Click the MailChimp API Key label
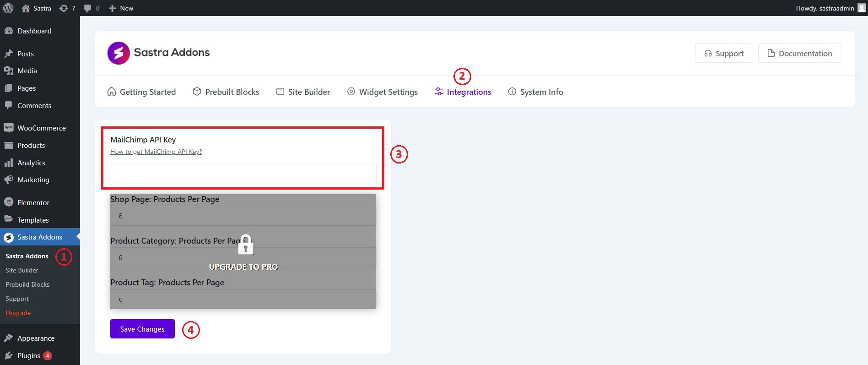The height and width of the screenshot is (365, 868). click(143, 140)
